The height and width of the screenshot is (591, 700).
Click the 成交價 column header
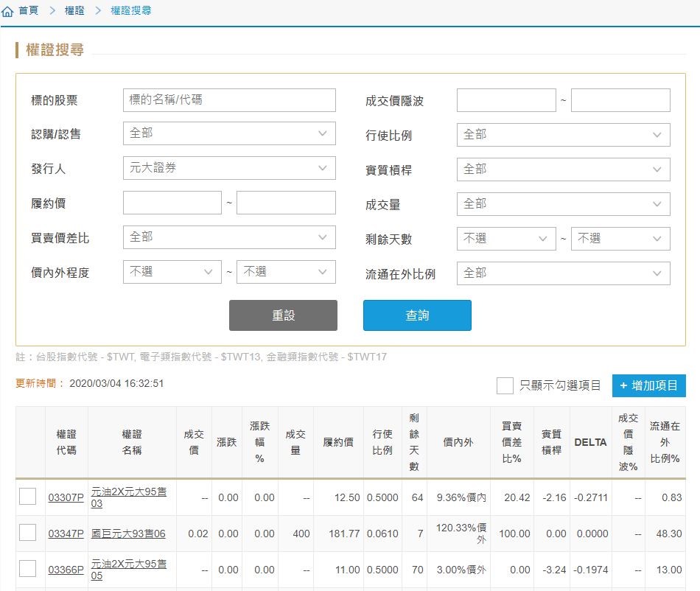(x=194, y=442)
